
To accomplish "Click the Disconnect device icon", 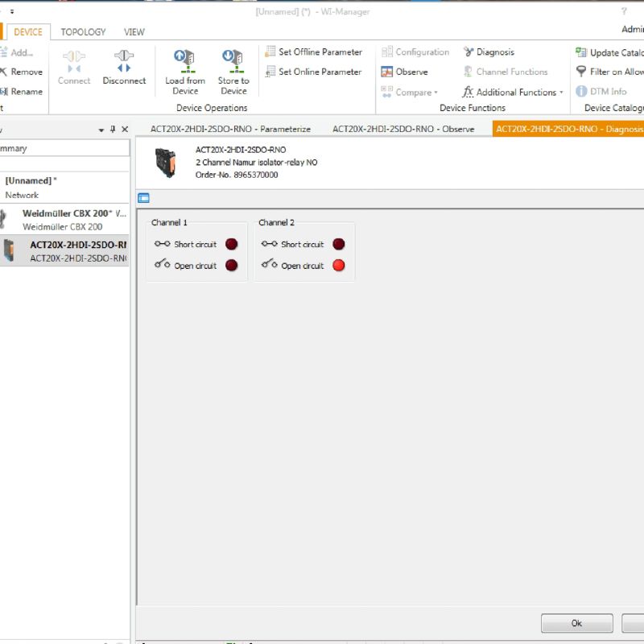I will pos(124,63).
